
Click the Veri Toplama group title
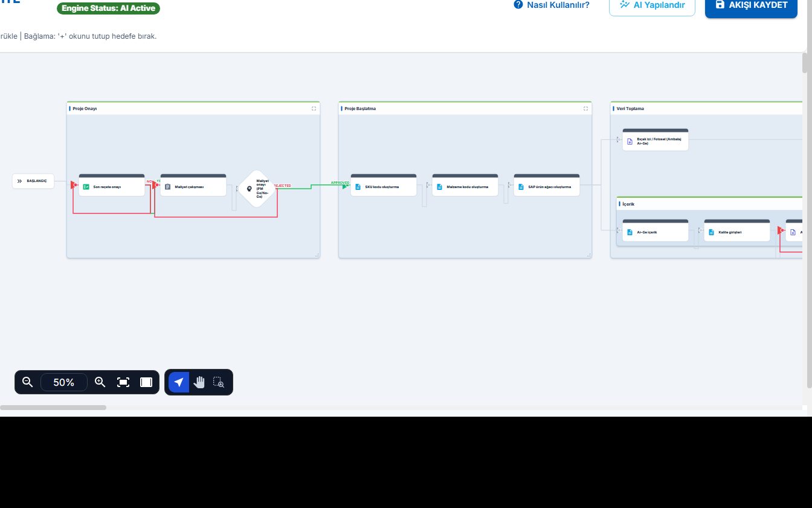(630, 109)
